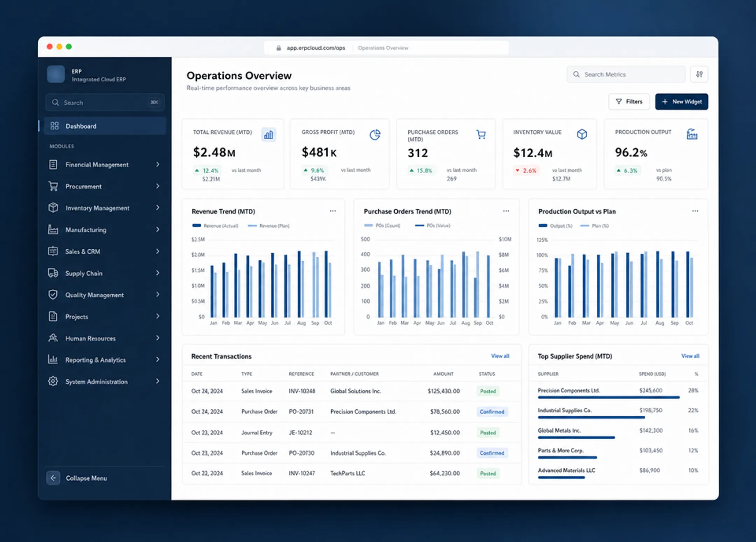This screenshot has width=756, height=542.
Task: Click the Quality Management shield icon
Action: coord(53,294)
